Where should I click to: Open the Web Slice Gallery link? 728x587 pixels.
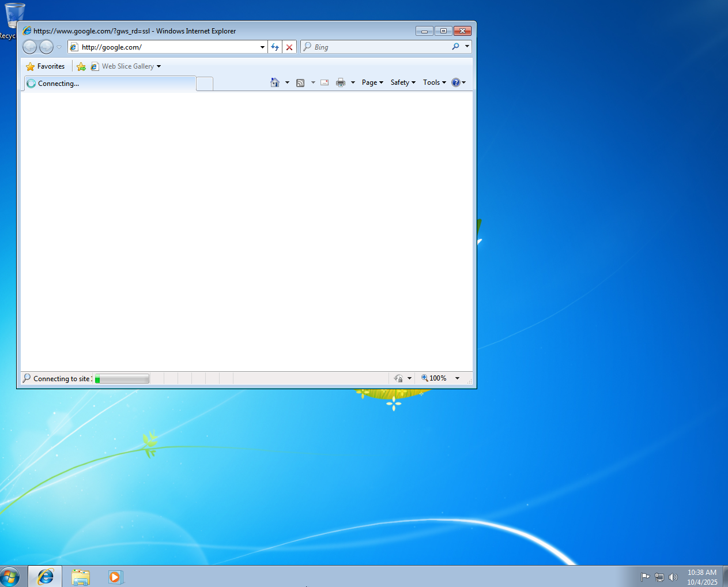[x=123, y=66]
